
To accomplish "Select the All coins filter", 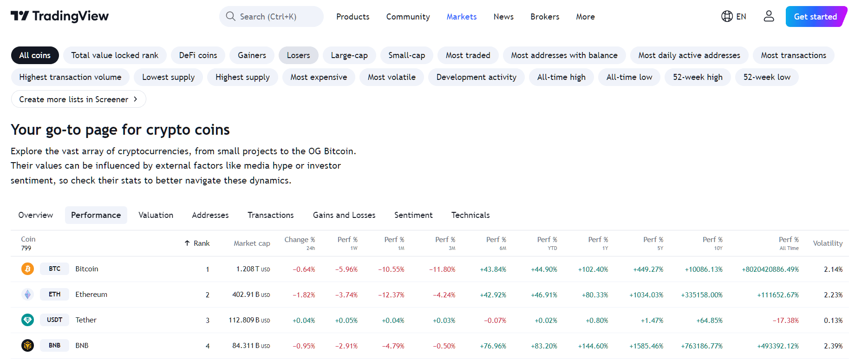I will pos(35,55).
